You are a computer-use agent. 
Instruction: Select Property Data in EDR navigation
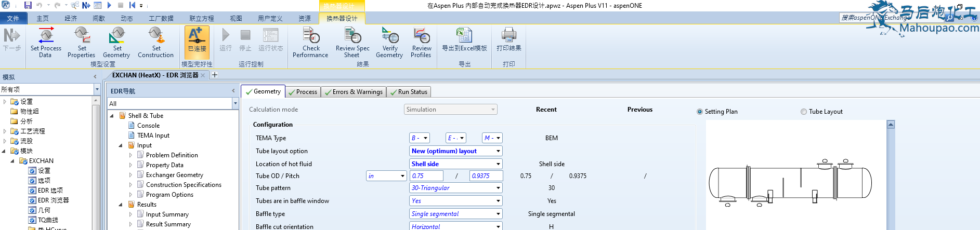click(164, 165)
